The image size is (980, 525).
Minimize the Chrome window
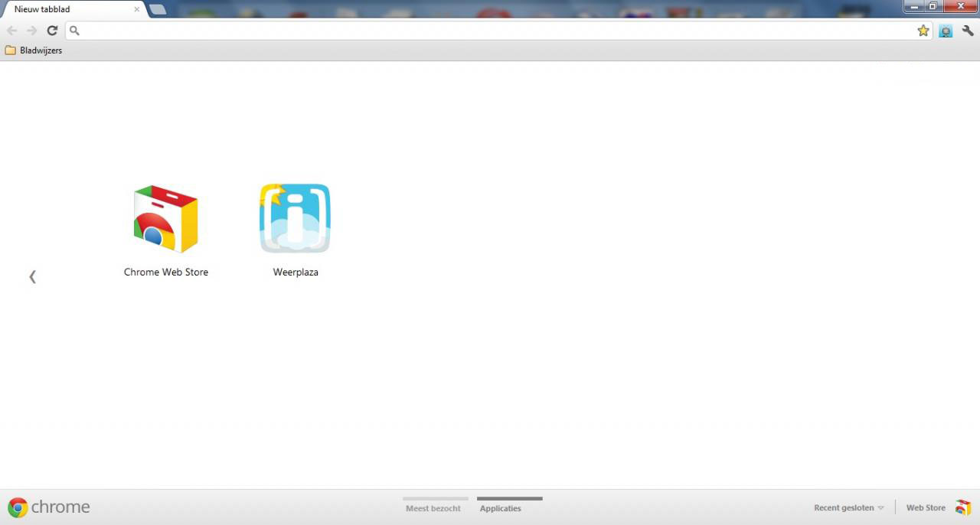(x=913, y=6)
